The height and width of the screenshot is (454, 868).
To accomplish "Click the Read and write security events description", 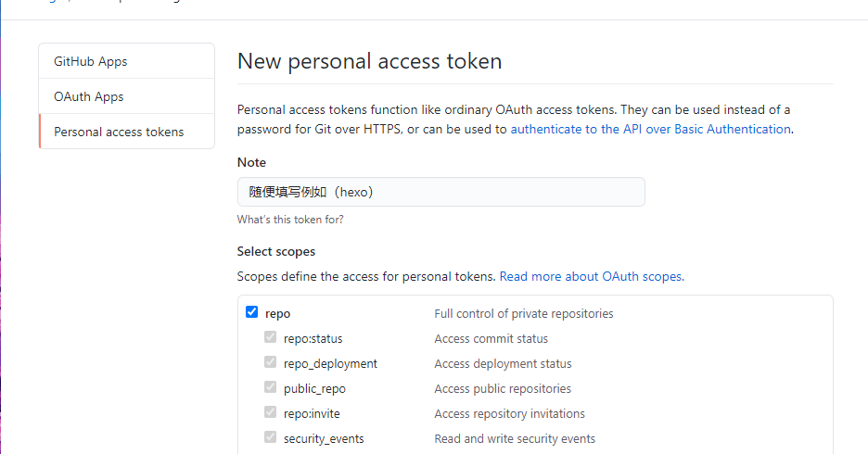I will [515, 438].
